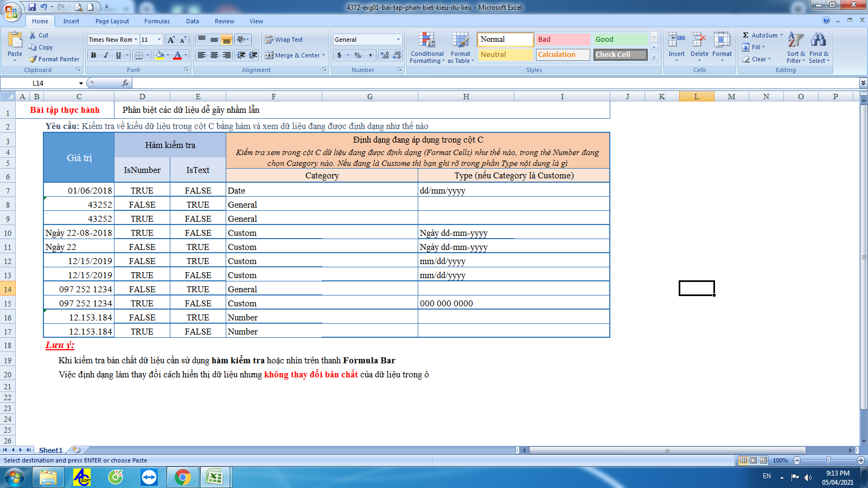Image resolution: width=868 pixels, height=488 pixels.
Task: Expand the cell styles gallery
Action: coord(654,57)
